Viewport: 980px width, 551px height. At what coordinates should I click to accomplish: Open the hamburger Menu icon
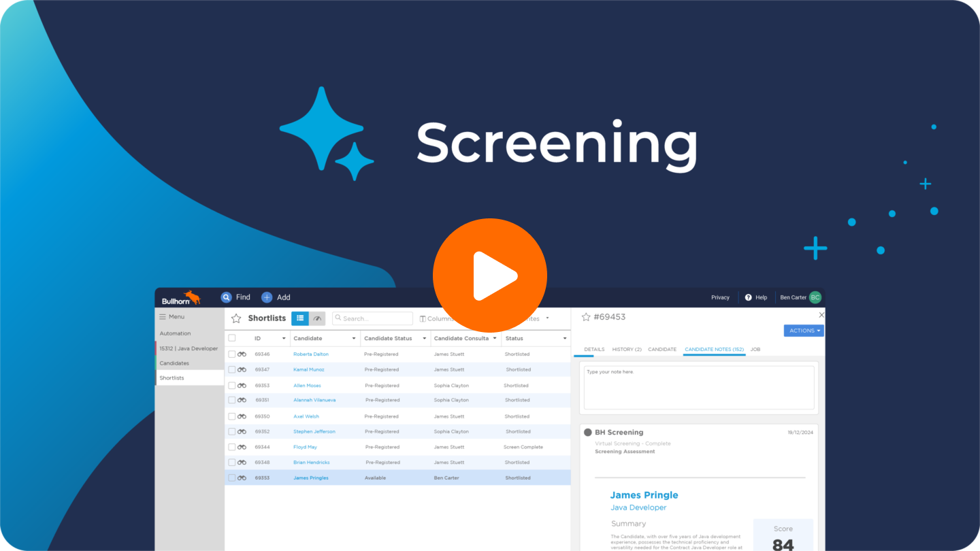click(163, 317)
